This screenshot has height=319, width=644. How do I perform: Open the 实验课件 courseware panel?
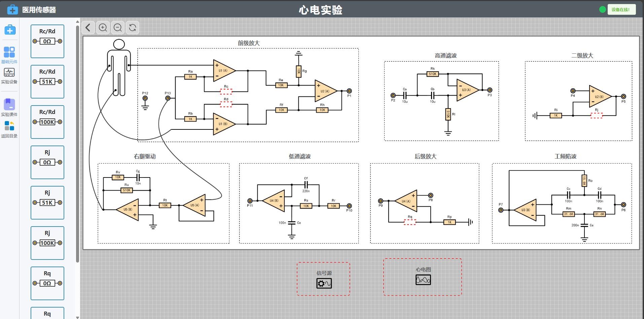(9, 108)
